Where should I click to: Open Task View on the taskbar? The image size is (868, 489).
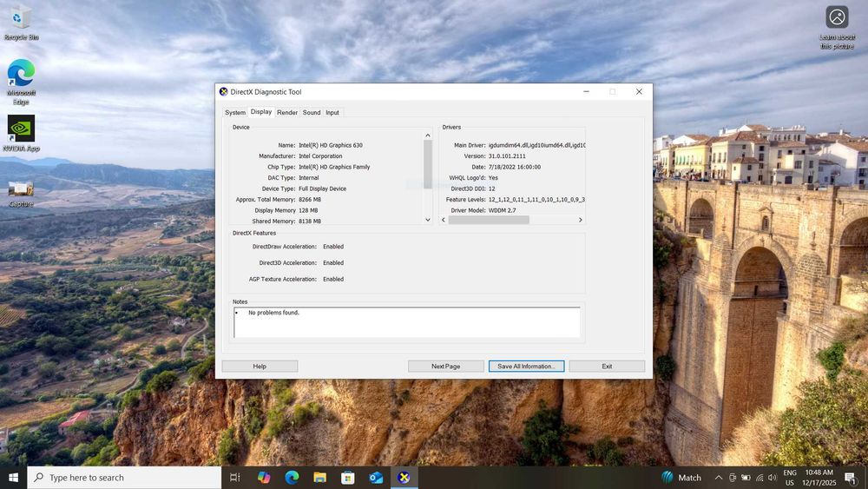(234, 478)
